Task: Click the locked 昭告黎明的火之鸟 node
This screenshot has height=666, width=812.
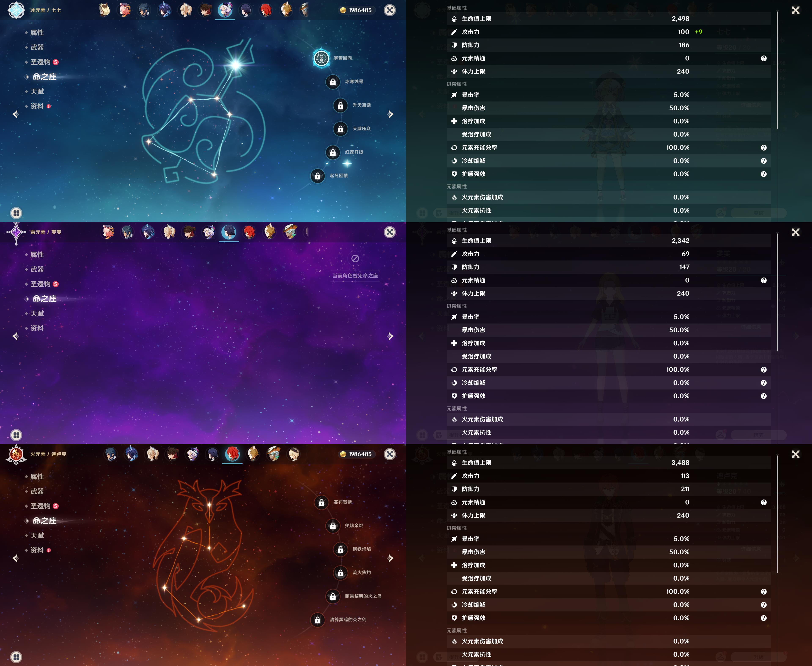Action: [x=333, y=596]
